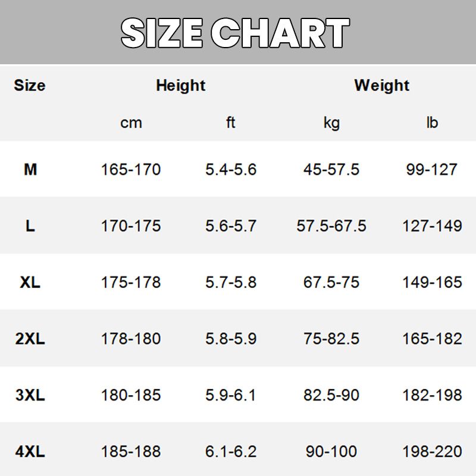This screenshot has height=476, width=476.
Task: Click the 4XL size row label
Action: pos(30,452)
